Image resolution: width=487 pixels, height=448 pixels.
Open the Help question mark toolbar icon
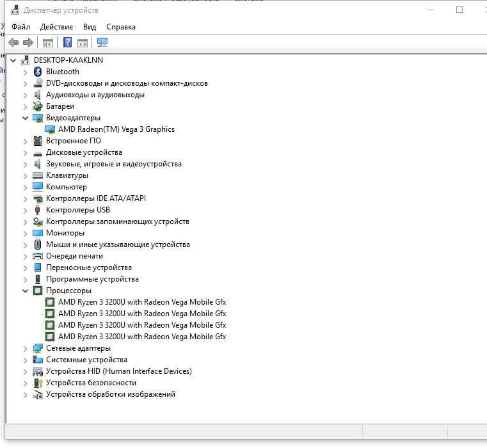click(x=67, y=42)
